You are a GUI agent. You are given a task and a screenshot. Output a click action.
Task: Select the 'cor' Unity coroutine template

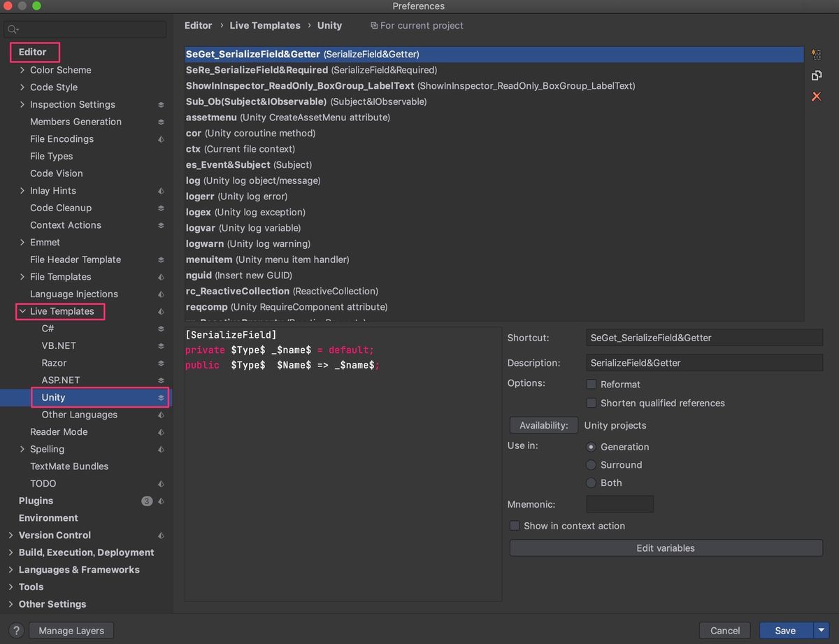494,133
